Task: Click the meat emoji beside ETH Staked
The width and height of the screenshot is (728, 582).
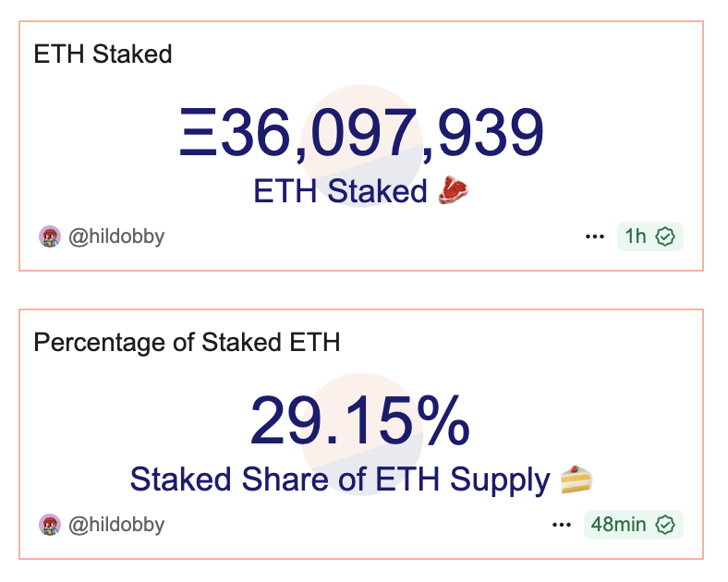Action: (x=454, y=191)
